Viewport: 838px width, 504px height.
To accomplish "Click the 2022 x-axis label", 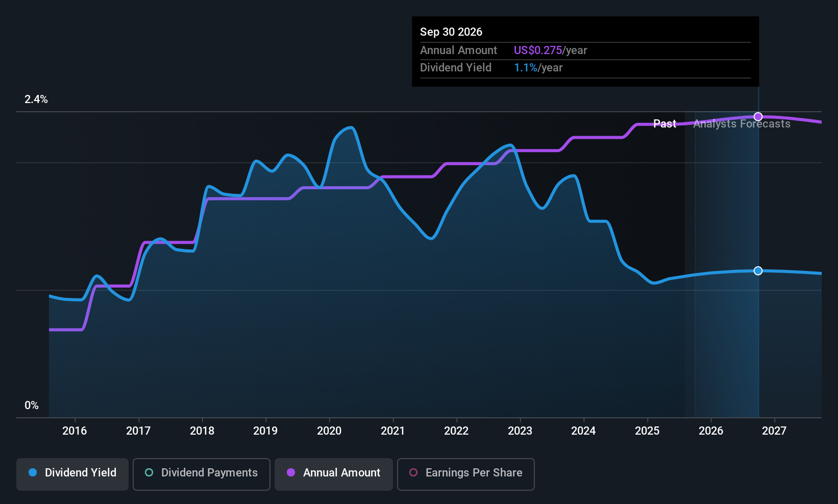I will coord(456,431).
